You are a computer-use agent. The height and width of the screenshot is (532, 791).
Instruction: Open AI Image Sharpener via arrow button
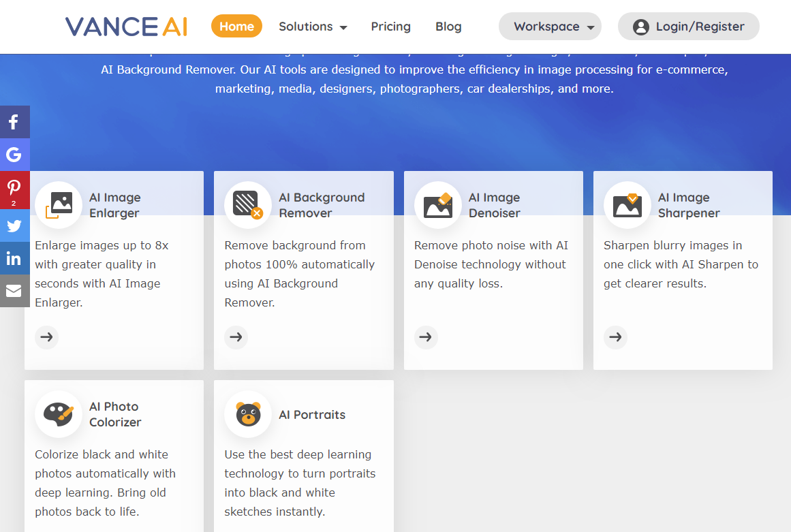[615, 337]
